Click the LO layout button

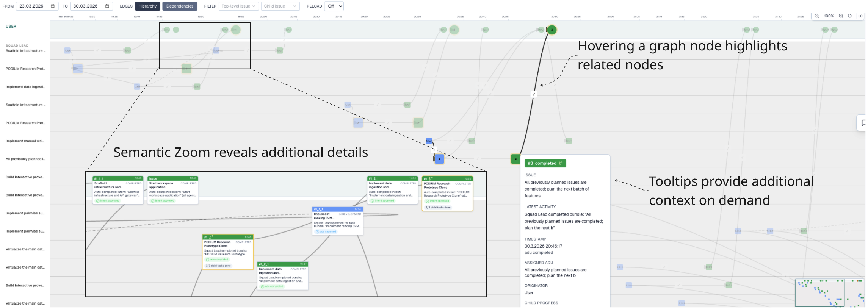(860, 16)
